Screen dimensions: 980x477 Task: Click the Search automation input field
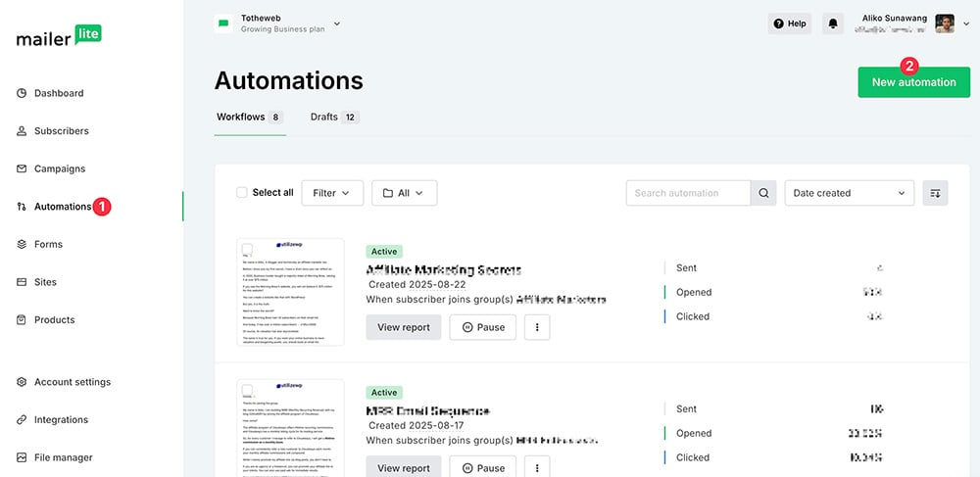pos(688,193)
